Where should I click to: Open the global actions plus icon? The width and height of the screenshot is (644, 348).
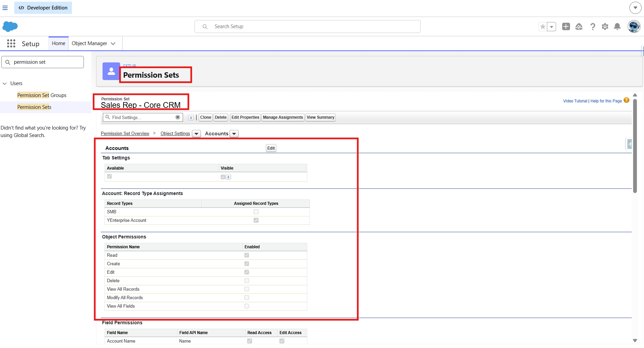(566, 26)
